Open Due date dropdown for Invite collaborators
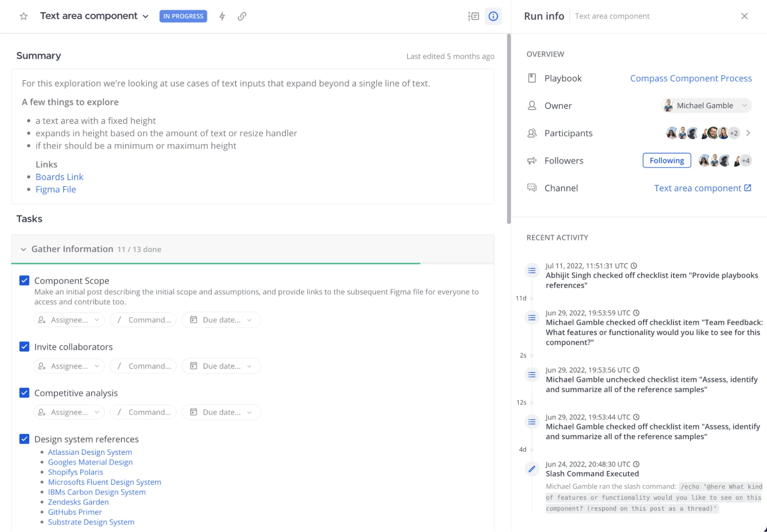The height and width of the screenshot is (532, 767). [221, 366]
